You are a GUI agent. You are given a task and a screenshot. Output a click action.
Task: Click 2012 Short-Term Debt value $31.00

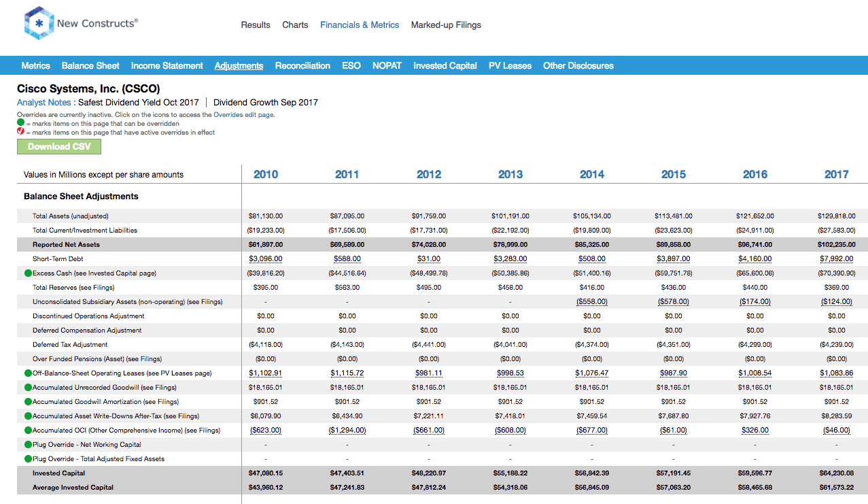pos(429,259)
